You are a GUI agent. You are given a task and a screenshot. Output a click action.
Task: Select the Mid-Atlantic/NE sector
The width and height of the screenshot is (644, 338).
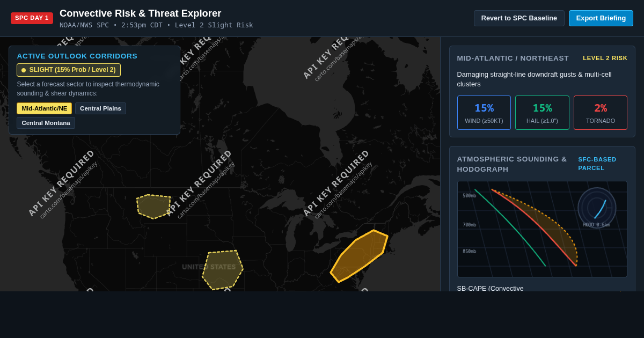point(45,108)
